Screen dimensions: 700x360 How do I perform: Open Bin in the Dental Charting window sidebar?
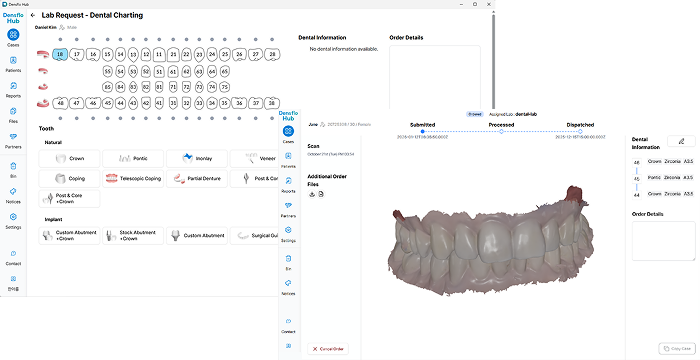[x=13, y=170]
